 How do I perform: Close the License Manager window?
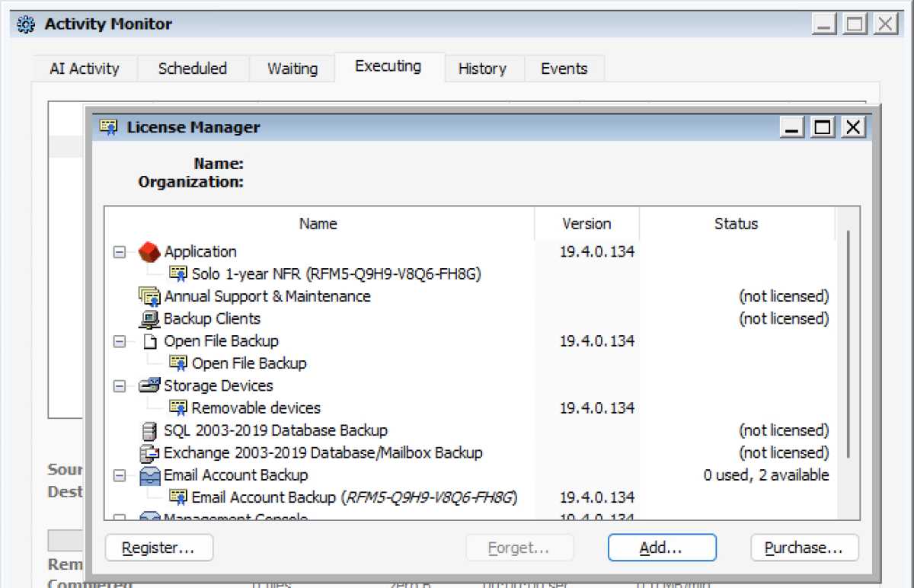tap(853, 127)
